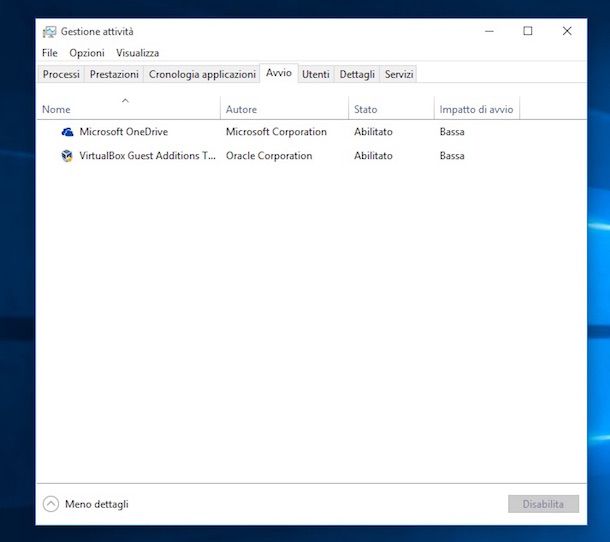This screenshot has width=610, height=542.
Task: Sort list by Autore column header
Action: coord(241,109)
